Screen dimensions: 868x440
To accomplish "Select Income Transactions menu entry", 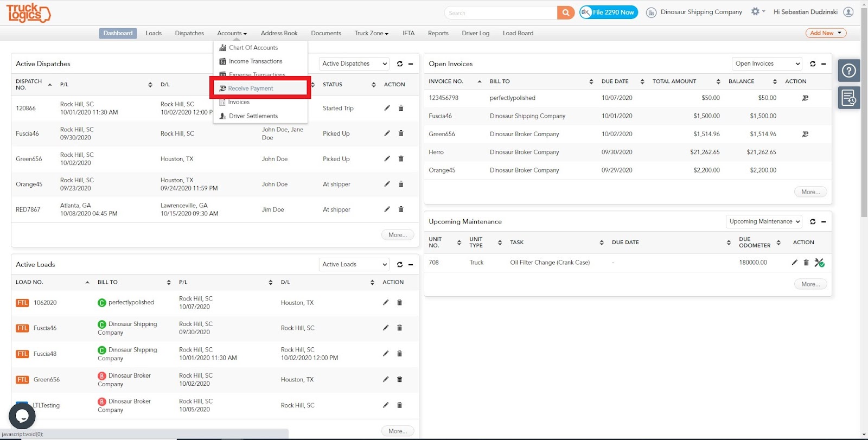I will 256,61.
